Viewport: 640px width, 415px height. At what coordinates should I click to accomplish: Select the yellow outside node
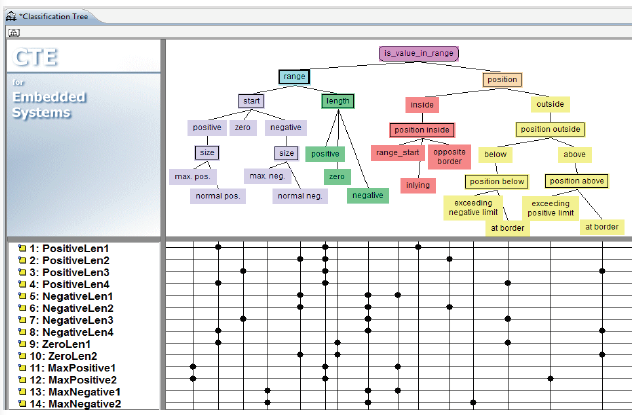point(550,104)
